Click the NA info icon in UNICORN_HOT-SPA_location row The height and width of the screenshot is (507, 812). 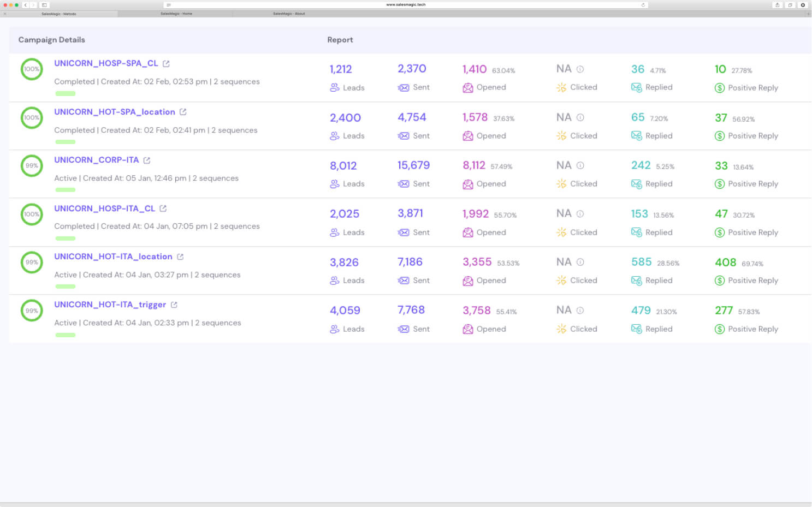580,117
